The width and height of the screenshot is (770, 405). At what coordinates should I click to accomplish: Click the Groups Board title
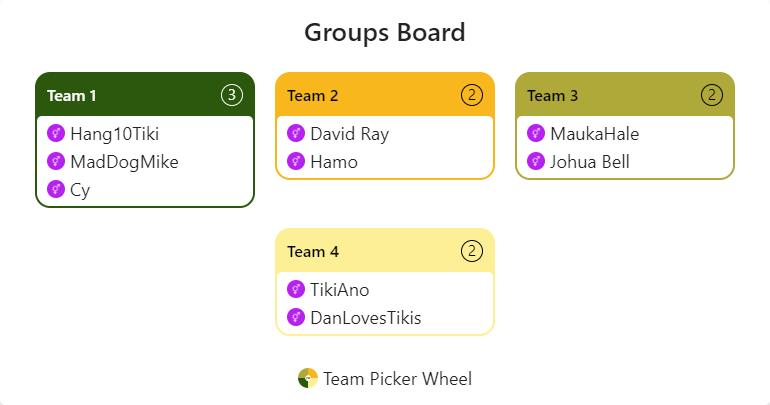coord(385,32)
